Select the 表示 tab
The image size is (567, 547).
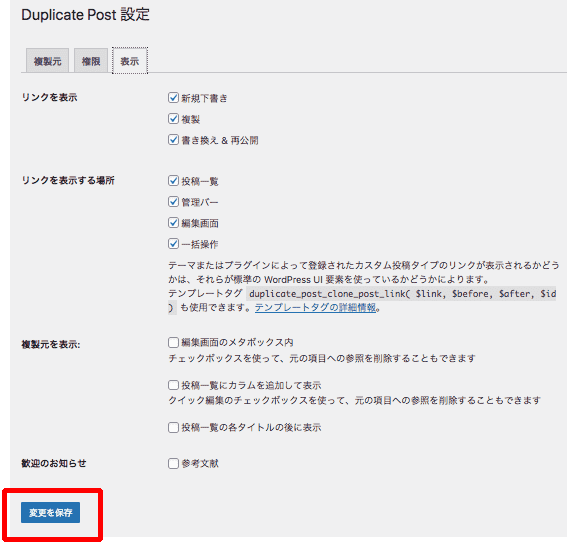[130, 61]
